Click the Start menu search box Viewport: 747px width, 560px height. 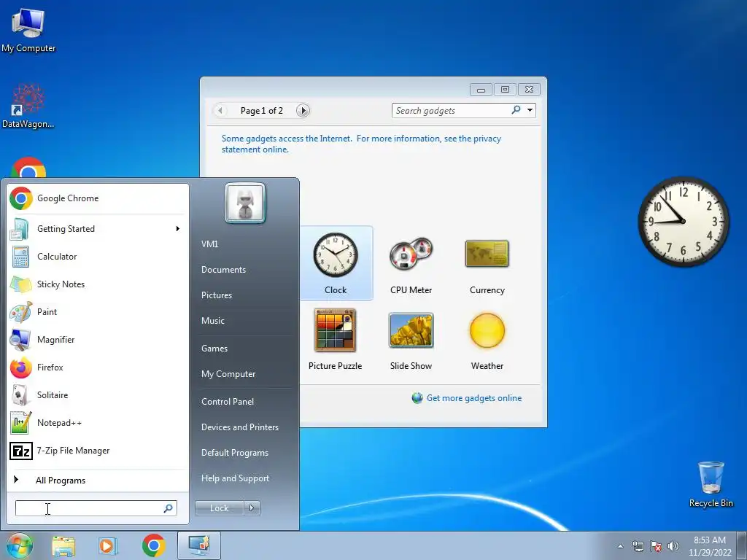pyautogui.click(x=96, y=508)
